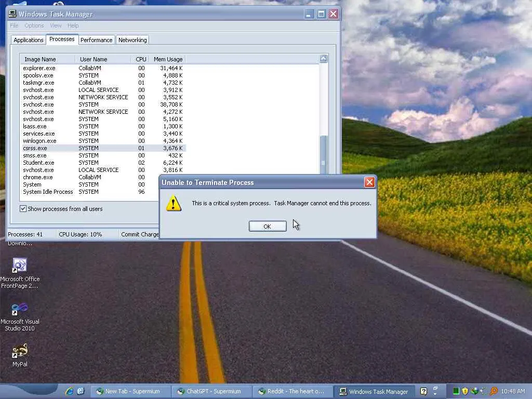Select the taskmgr.exe process row

(103, 83)
